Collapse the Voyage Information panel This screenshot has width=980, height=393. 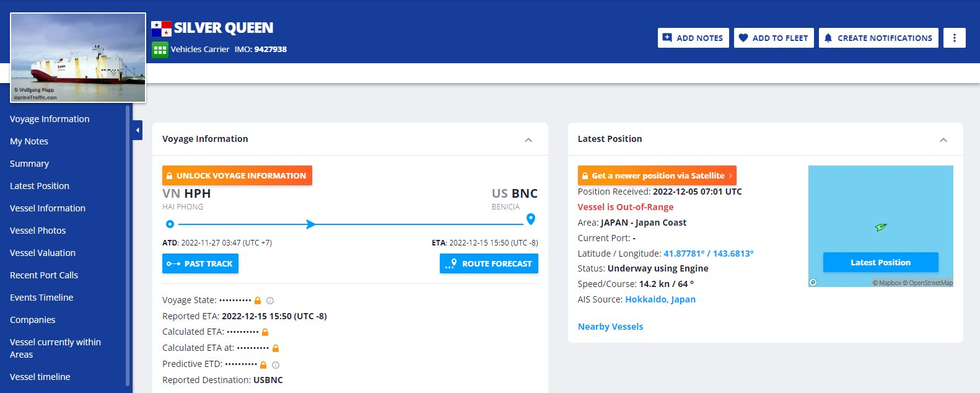tap(528, 139)
